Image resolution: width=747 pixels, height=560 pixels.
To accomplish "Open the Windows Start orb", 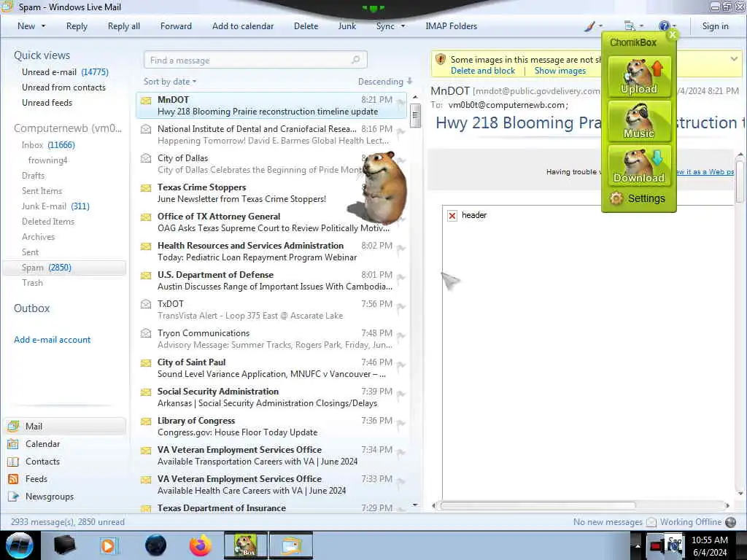I will [x=20, y=545].
